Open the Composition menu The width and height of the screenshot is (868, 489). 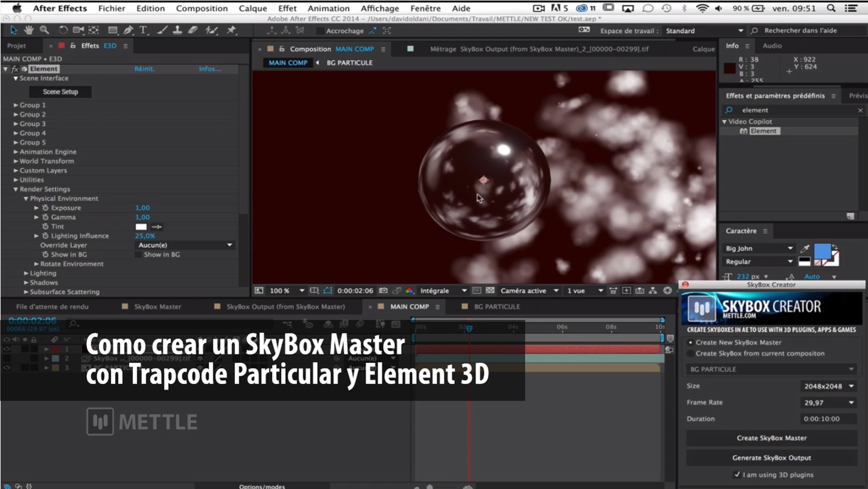(x=202, y=8)
